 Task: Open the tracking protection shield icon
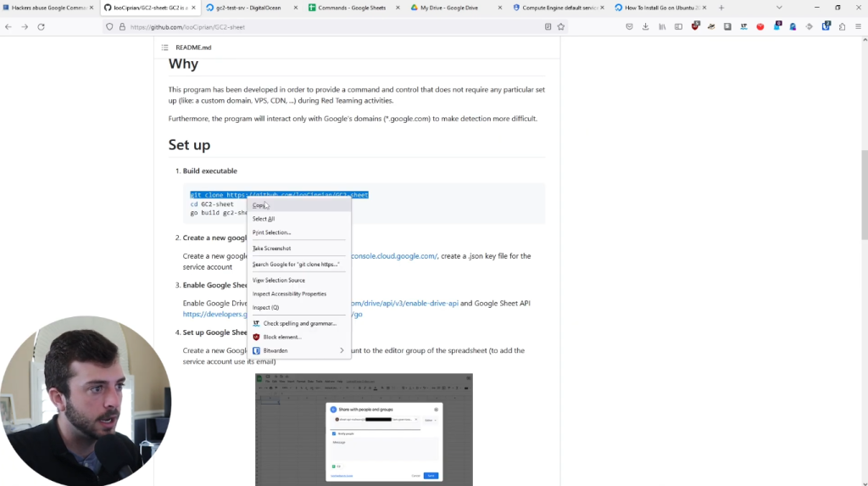pos(109,26)
